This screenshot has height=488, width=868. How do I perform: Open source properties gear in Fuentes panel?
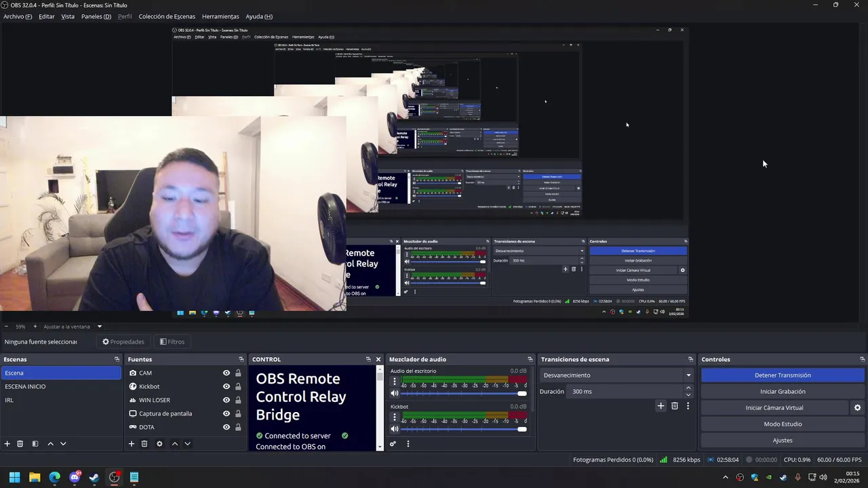(159, 444)
